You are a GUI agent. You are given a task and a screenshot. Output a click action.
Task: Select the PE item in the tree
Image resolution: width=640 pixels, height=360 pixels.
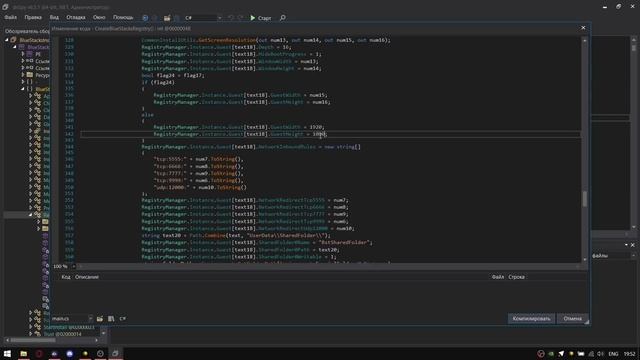pos(38,54)
